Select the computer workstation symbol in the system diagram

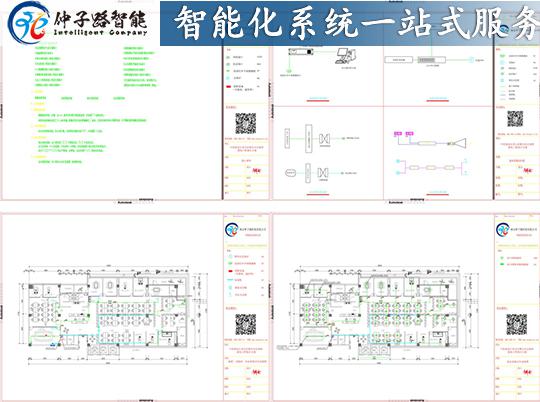345,56
